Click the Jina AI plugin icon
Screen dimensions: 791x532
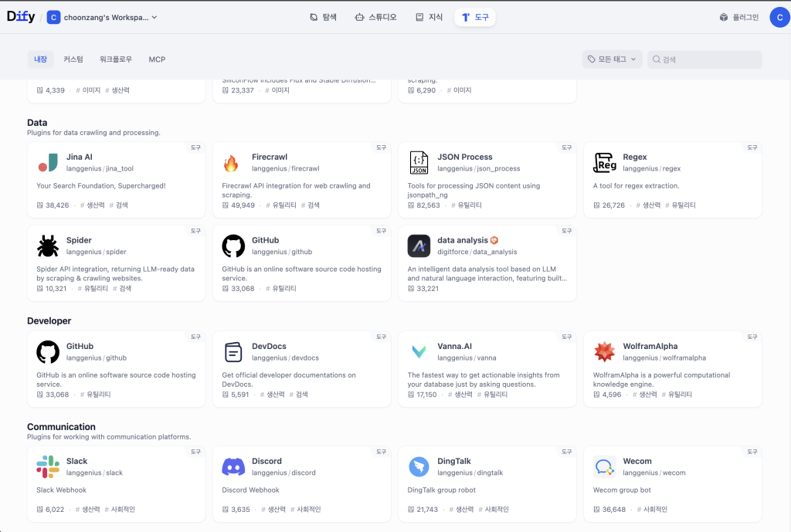(48, 162)
